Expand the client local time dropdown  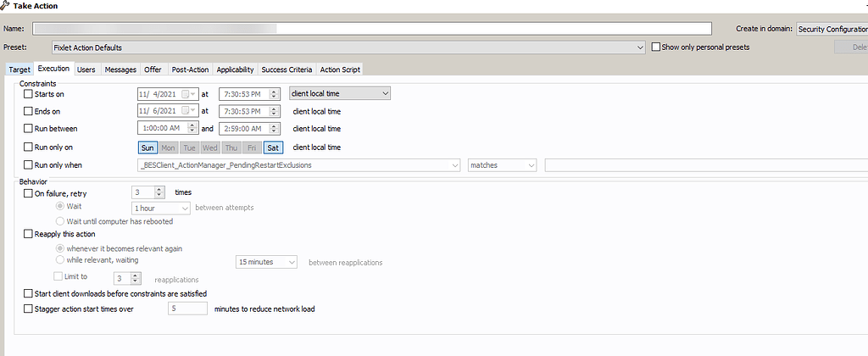pos(385,93)
